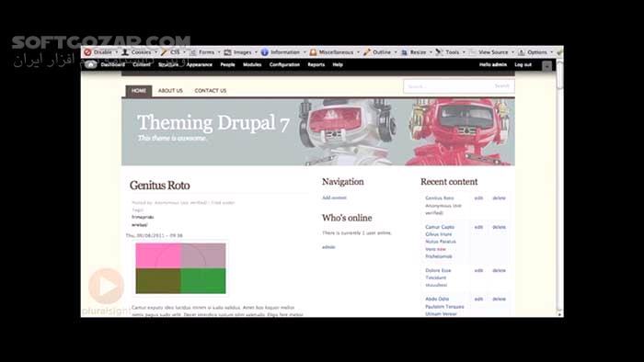Open the CSS dropdown arrow
The image size is (644, 362).
coord(184,52)
